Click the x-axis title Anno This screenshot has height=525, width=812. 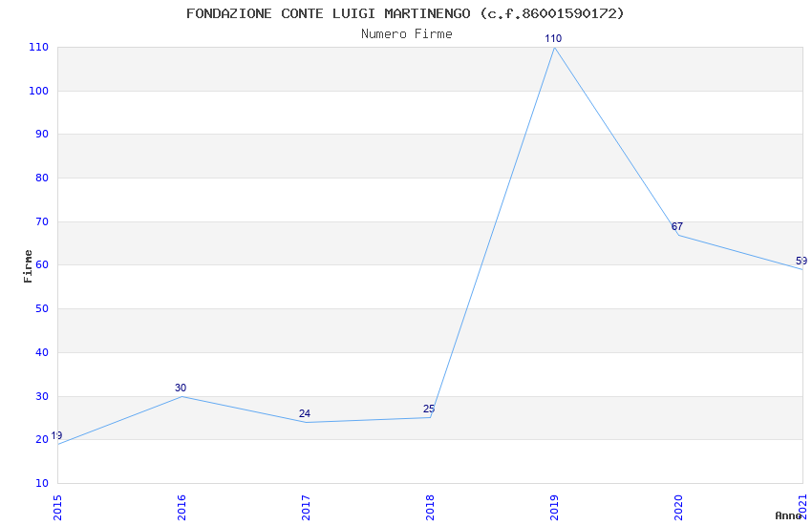[787, 515]
